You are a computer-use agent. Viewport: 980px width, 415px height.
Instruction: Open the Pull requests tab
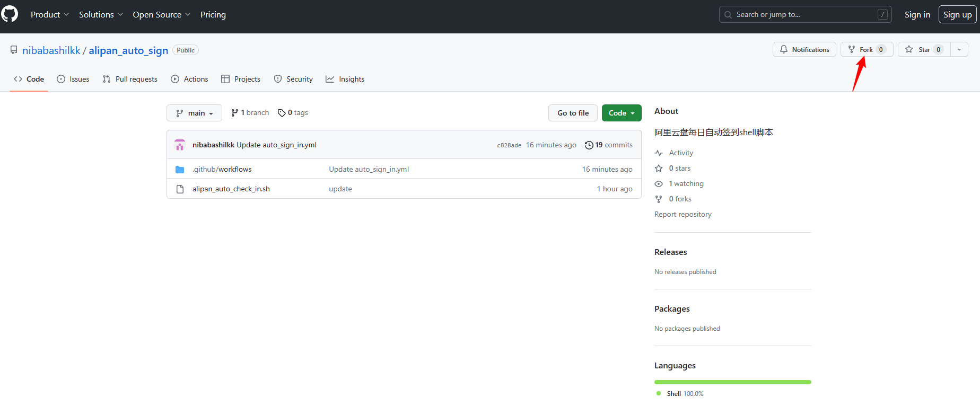pyautogui.click(x=130, y=79)
